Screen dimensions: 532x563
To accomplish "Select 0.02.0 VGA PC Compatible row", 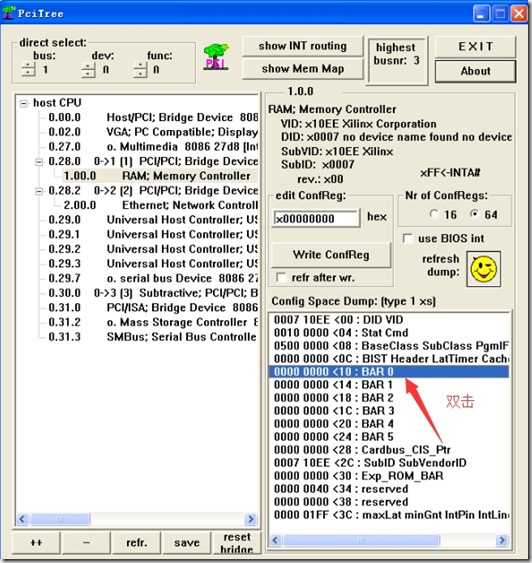I will [153, 132].
